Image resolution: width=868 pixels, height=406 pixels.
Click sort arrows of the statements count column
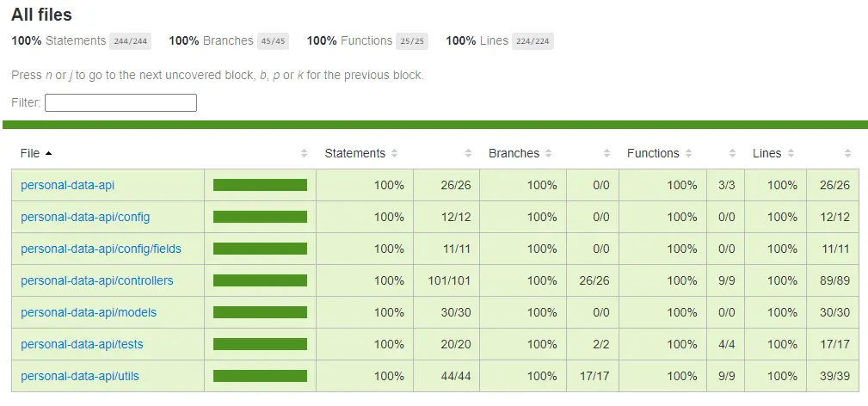tap(468, 153)
